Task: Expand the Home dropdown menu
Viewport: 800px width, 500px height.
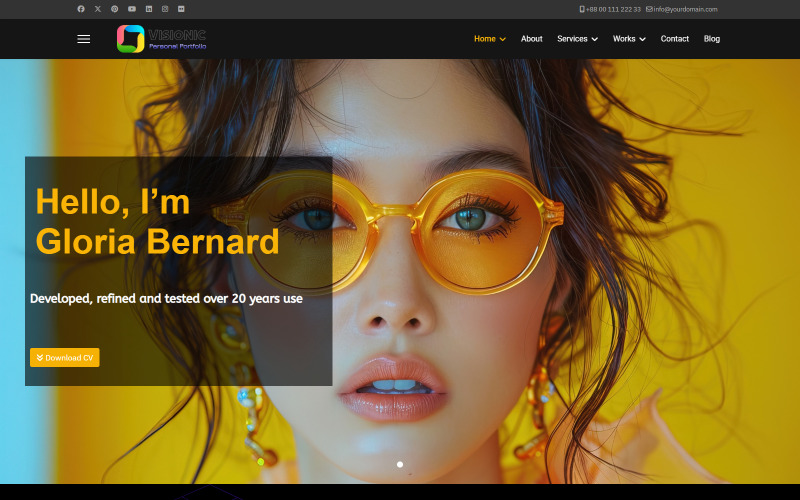Action: pos(489,39)
